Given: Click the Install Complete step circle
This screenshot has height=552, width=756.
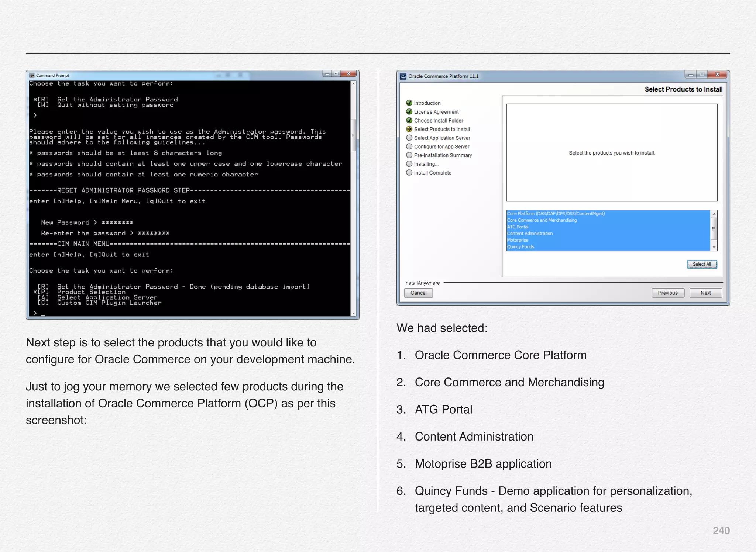Looking at the screenshot, I should coord(409,173).
